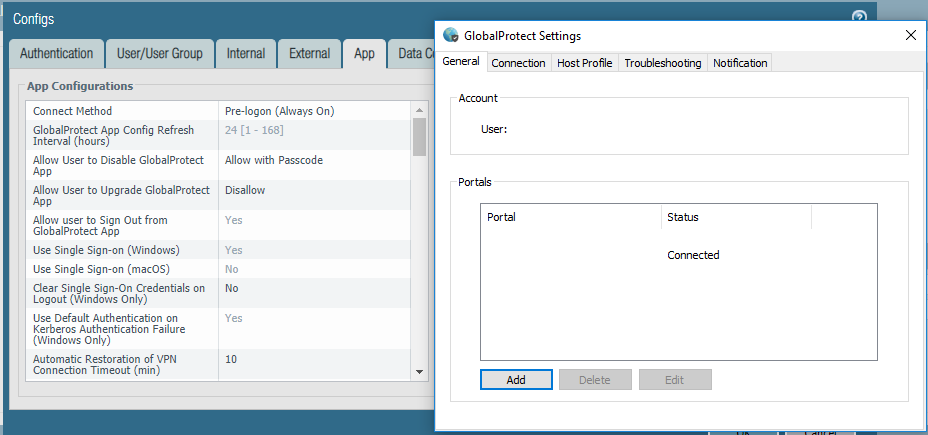928x435 pixels.
Task: Open the Authentication tab in Configs
Action: pos(56,53)
